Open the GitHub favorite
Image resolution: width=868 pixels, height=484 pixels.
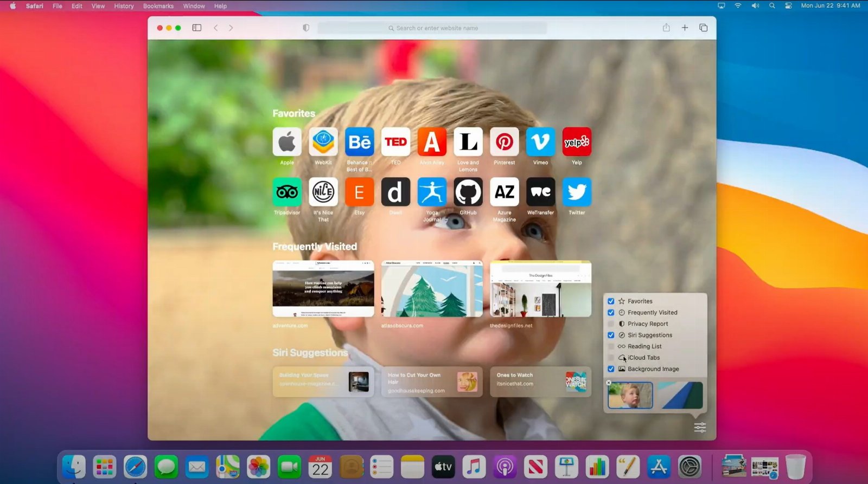[468, 192]
